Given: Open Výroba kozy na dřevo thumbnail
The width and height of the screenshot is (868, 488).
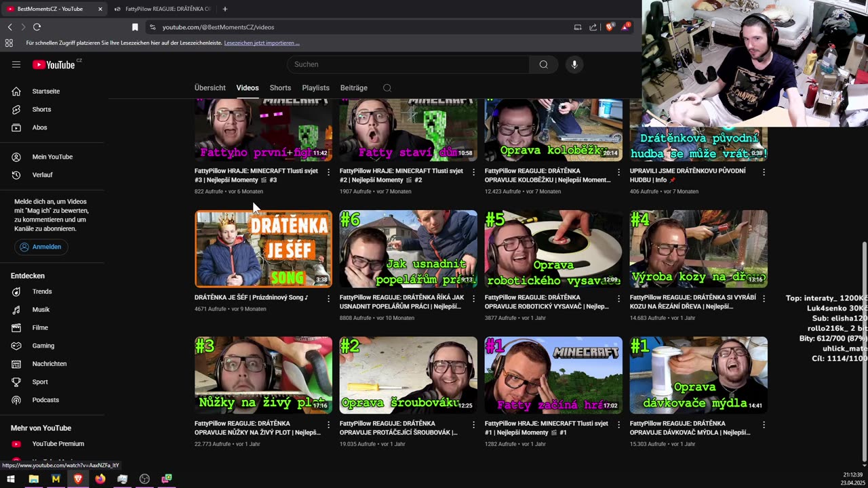Looking at the screenshot, I should [x=698, y=249].
